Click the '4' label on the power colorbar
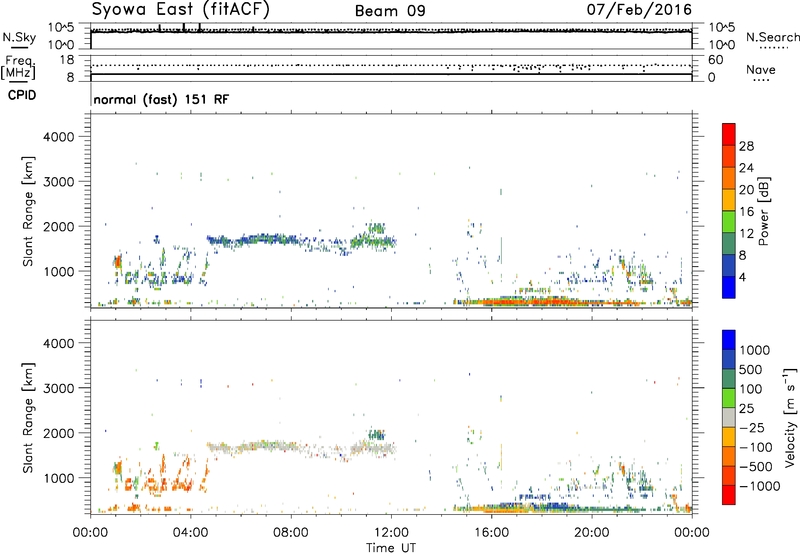Viewport: 800px width, 554px height. (x=743, y=277)
